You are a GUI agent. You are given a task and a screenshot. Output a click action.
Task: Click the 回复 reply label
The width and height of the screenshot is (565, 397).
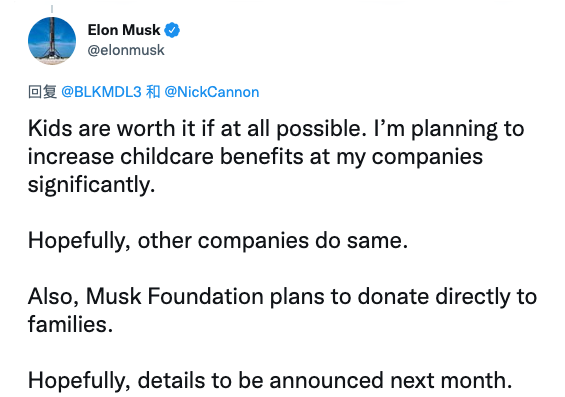coord(43,92)
